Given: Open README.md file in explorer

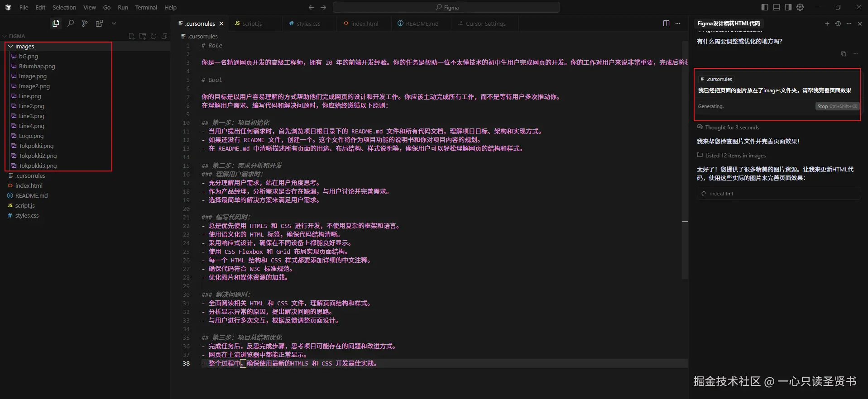Looking at the screenshot, I should click(x=31, y=195).
